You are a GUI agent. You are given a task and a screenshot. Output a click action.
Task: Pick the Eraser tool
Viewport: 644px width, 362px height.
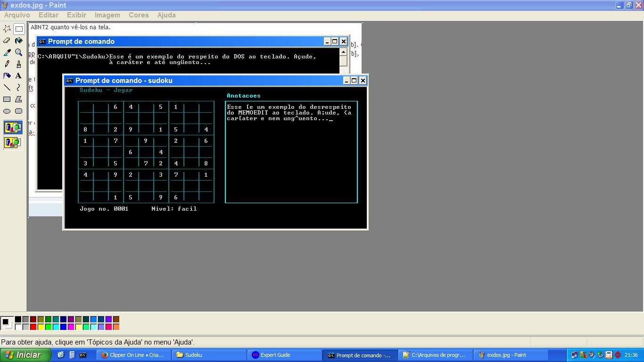point(7,41)
